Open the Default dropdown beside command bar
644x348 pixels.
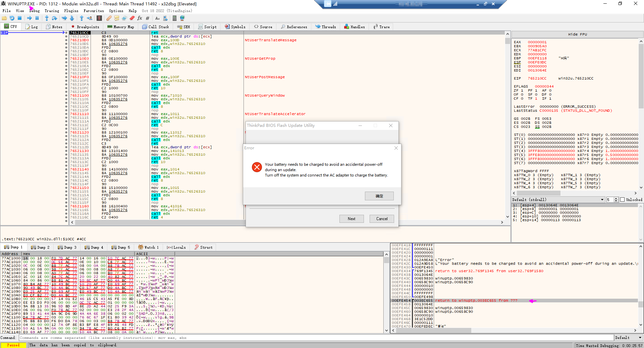pyautogui.click(x=628, y=338)
